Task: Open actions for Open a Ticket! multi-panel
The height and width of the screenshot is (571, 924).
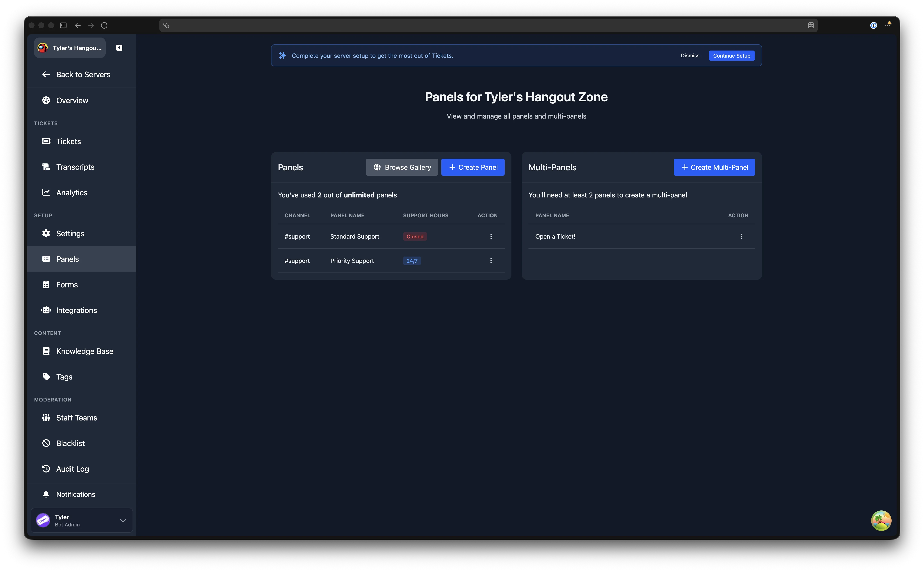Action: pos(741,236)
